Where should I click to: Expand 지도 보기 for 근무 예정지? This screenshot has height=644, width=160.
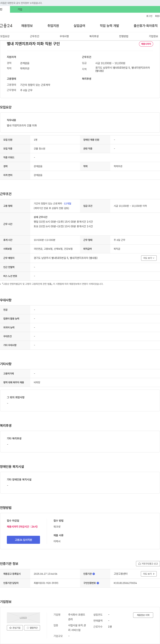pos(149,258)
